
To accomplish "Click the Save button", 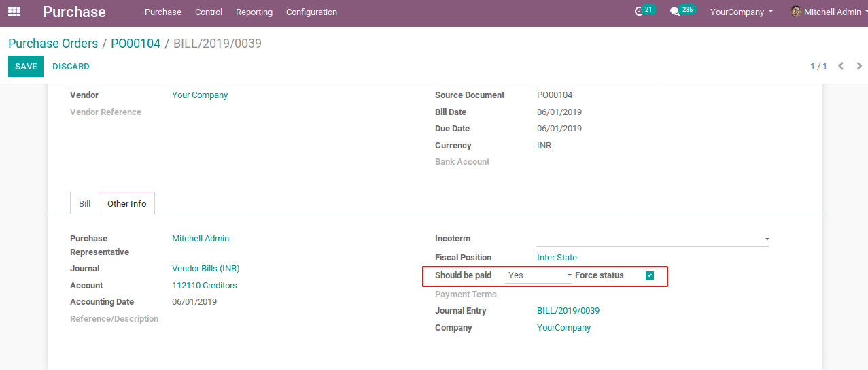I will coord(26,66).
